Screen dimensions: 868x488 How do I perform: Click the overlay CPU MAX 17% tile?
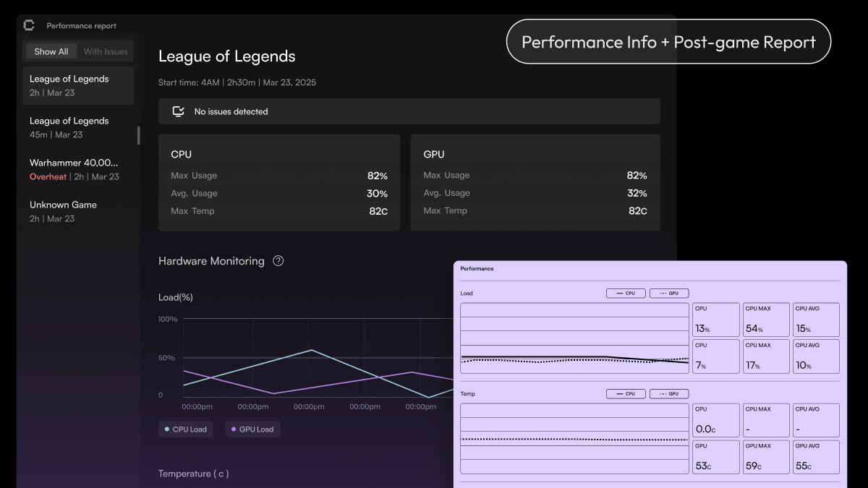pyautogui.click(x=766, y=356)
